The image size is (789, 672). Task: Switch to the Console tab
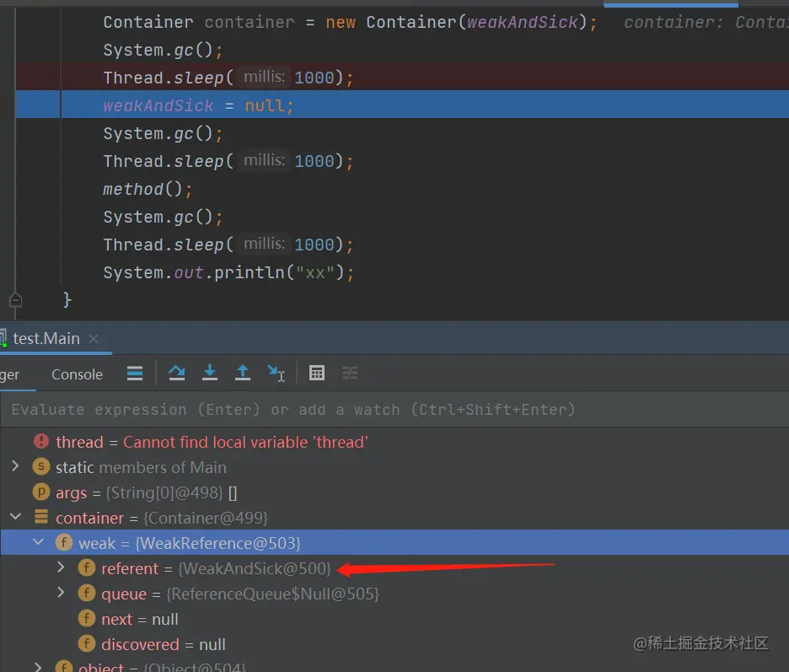(77, 374)
